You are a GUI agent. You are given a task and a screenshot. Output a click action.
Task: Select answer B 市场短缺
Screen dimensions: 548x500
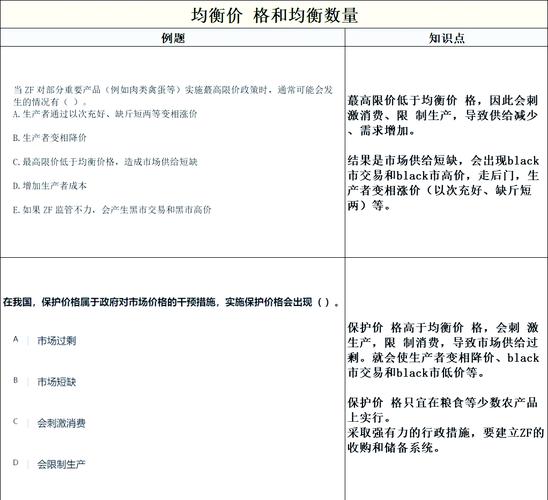coord(45,382)
